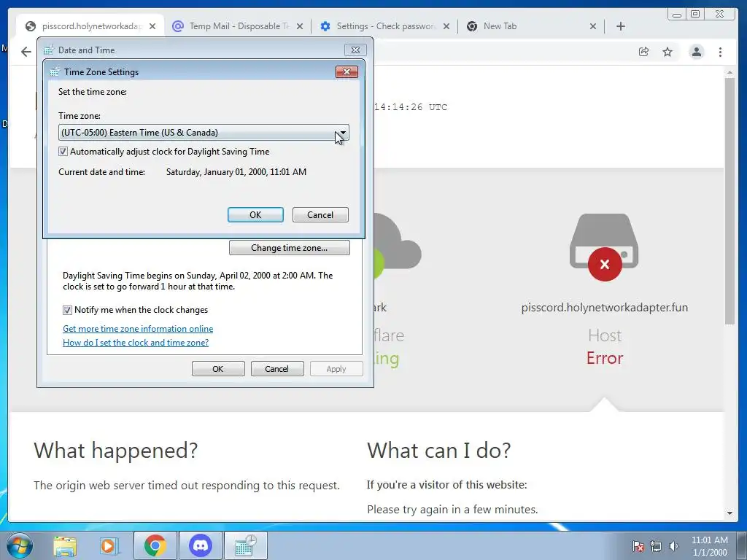
Task: Click the Date and Time taskbar icon
Action: tap(246, 545)
